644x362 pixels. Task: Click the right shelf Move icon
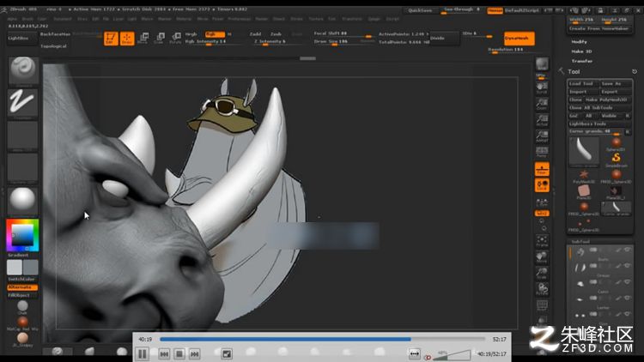click(x=542, y=257)
